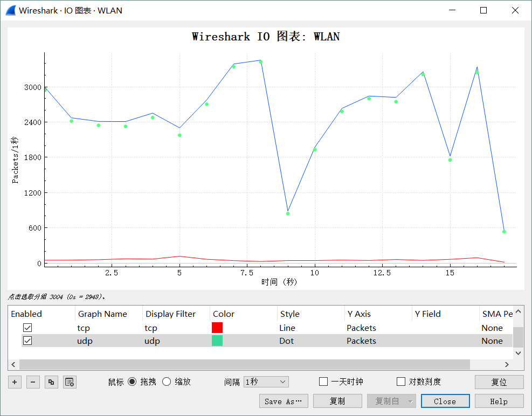The height and width of the screenshot is (416, 532).
Task: Click the tcp Display Filter cell
Action: point(176,328)
